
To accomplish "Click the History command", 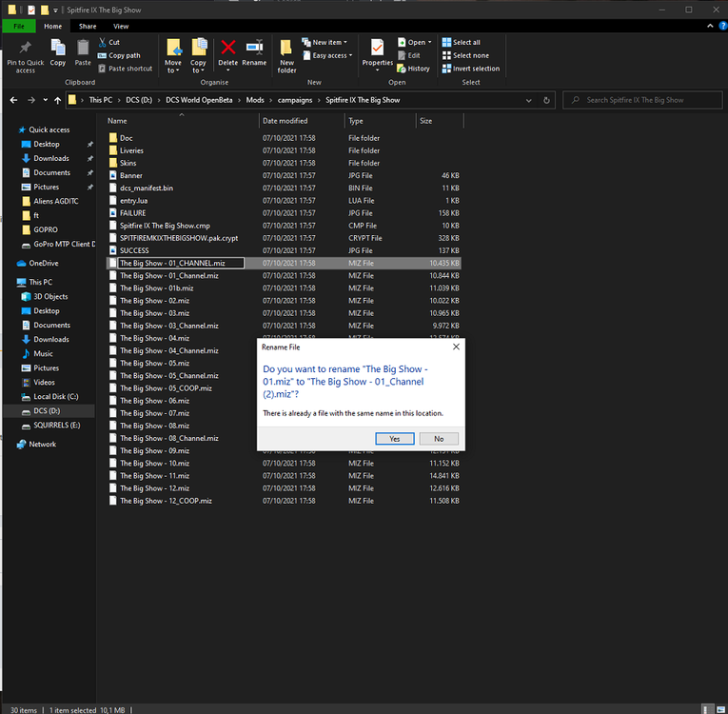I will (x=413, y=69).
